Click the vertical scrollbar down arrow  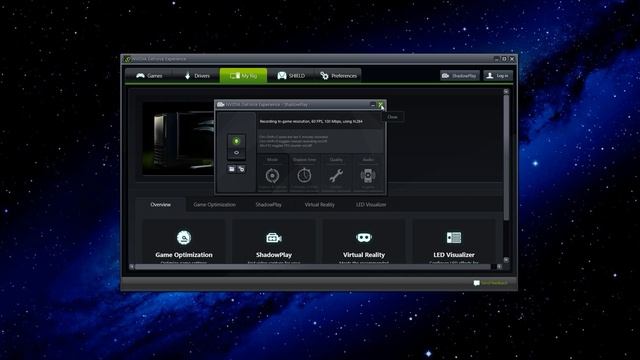point(506,260)
